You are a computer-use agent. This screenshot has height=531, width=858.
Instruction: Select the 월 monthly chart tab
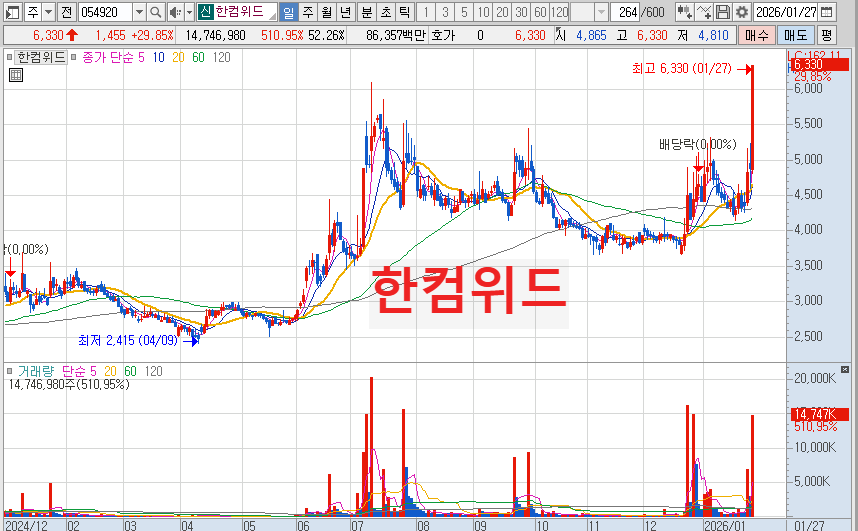(327, 11)
